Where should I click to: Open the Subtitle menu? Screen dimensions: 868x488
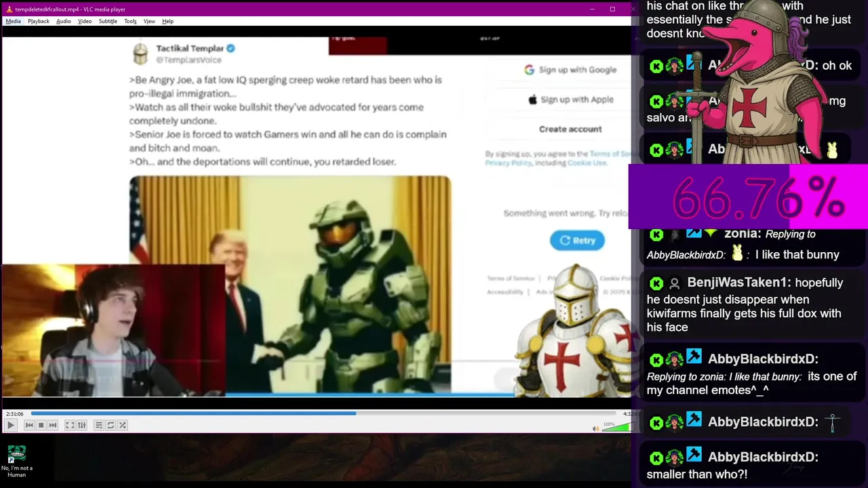[108, 21]
